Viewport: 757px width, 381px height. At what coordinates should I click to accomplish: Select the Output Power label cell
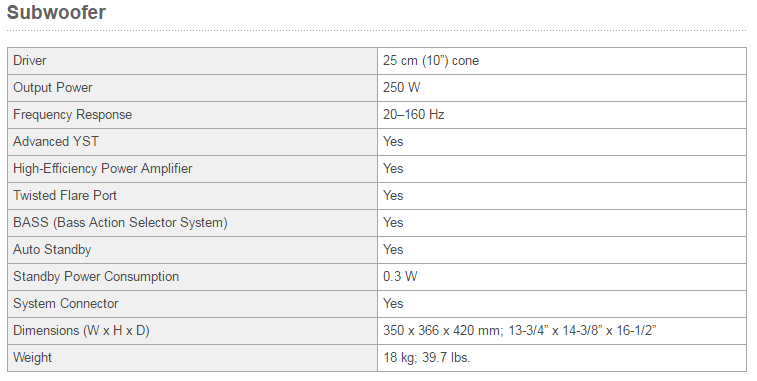click(x=192, y=88)
